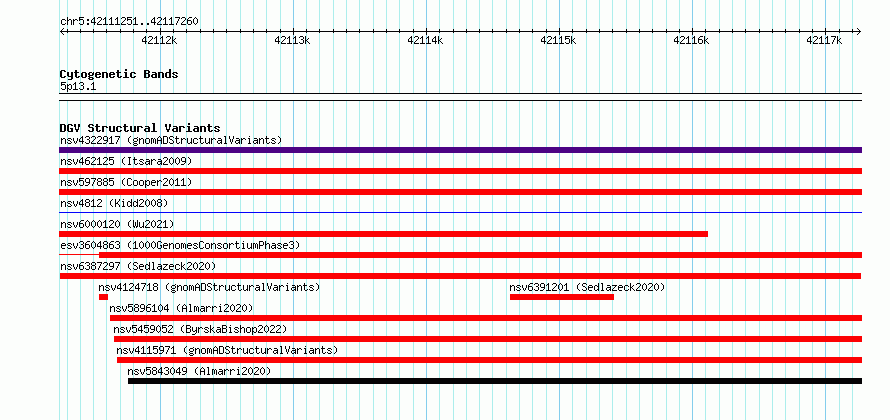Click the chr5:42111251..42117260 coordinates label
The width and height of the screenshot is (890, 420).
(129, 22)
